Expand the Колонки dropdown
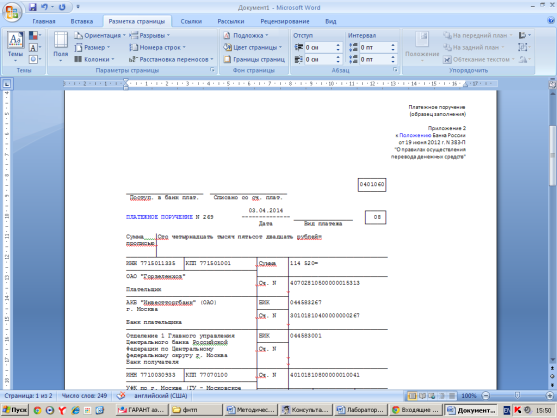Viewport: 557px width, 418px height. coord(94,59)
